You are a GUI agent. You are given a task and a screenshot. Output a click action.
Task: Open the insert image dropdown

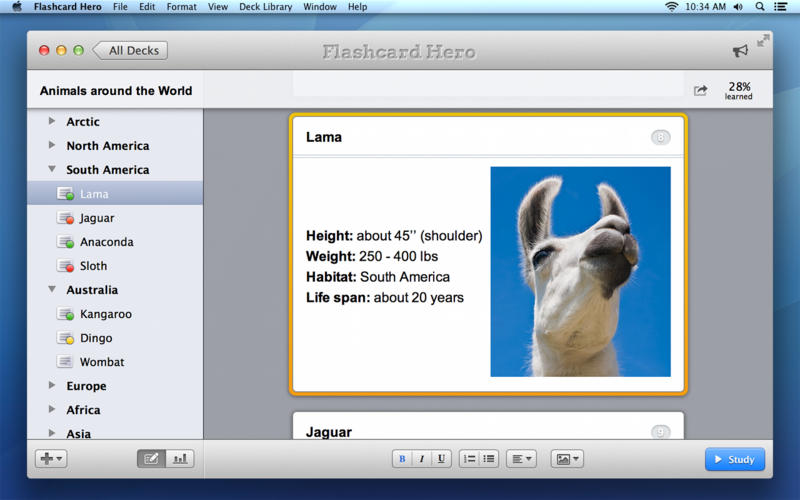(567, 459)
